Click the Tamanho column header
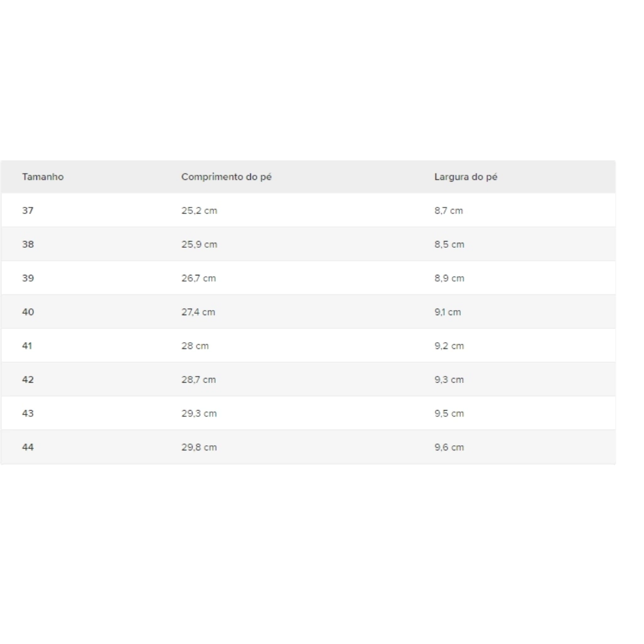 point(43,177)
